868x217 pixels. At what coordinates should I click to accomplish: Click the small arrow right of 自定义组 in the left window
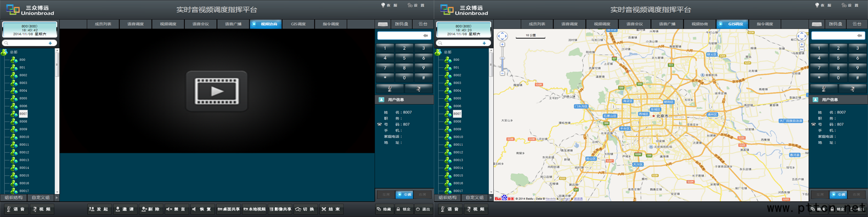click(57, 198)
